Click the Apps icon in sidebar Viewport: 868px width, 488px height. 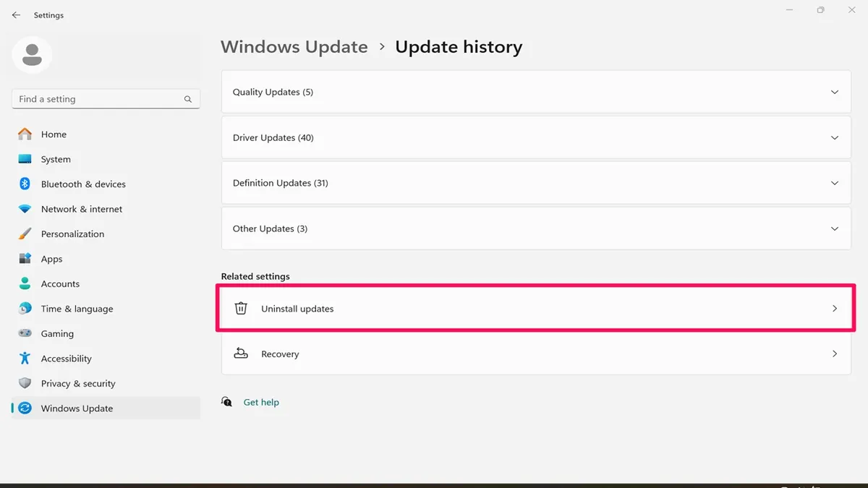pyautogui.click(x=25, y=259)
